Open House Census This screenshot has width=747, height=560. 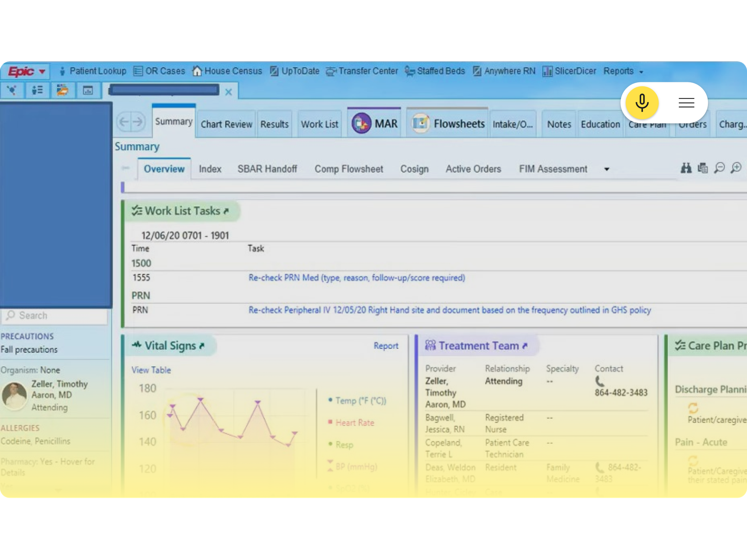(227, 71)
